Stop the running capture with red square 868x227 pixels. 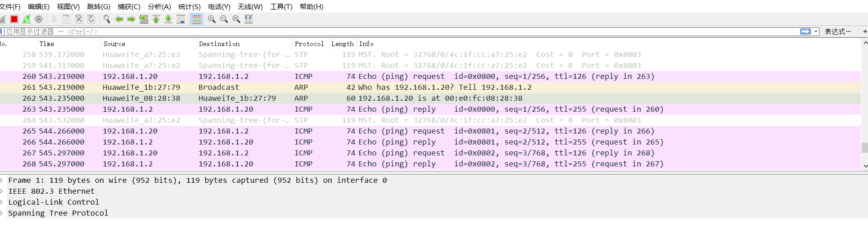[x=14, y=19]
